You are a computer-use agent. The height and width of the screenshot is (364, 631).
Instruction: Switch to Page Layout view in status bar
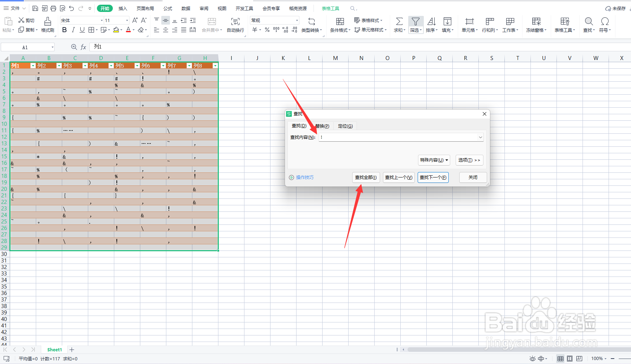570,359
